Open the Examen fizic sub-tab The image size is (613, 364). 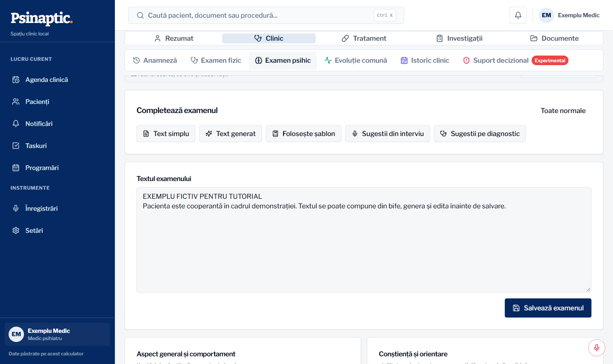coord(216,60)
